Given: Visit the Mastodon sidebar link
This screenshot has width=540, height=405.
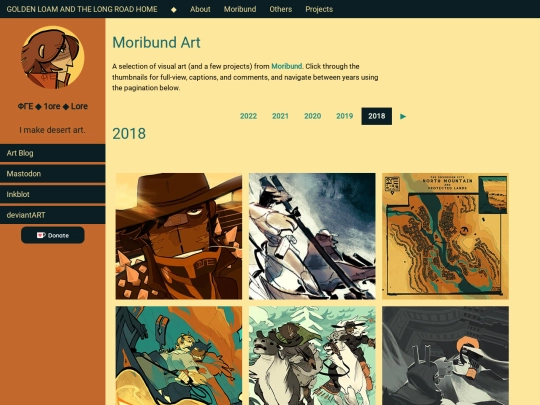Looking at the screenshot, I should pos(53,174).
